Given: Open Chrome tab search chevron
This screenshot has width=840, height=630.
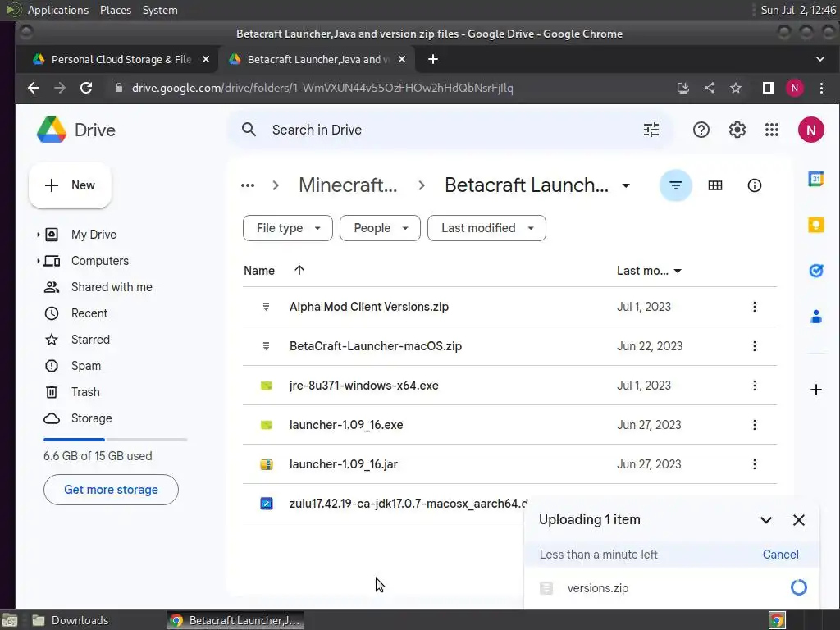Looking at the screenshot, I should pyautogui.click(x=819, y=59).
